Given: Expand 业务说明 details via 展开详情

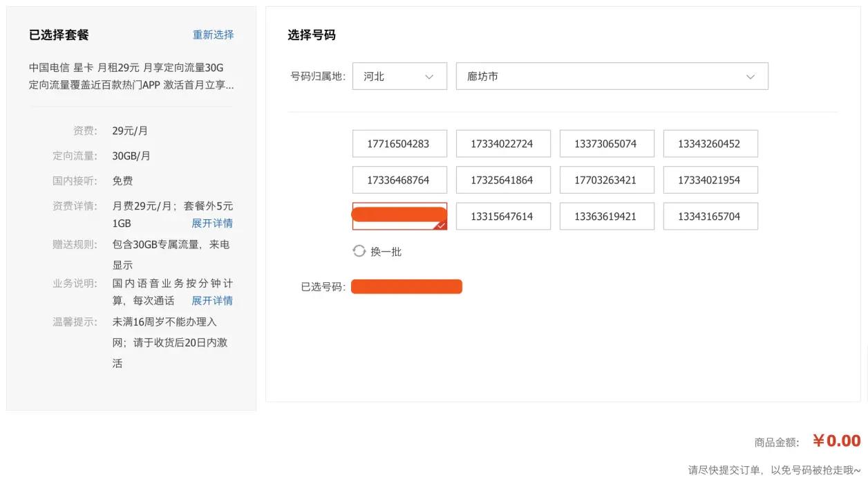Looking at the screenshot, I should (x=213, y=300).
